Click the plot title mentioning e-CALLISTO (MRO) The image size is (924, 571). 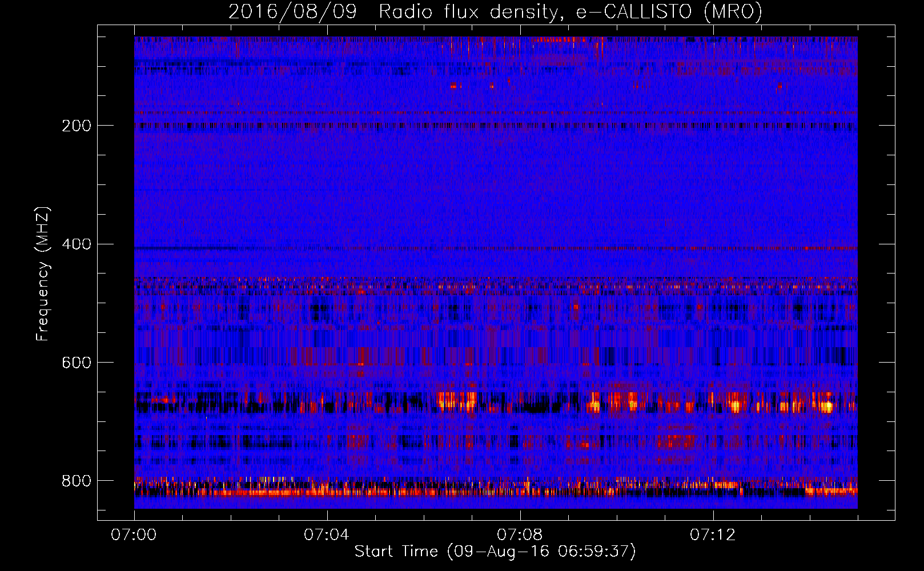tap(495, 12)
